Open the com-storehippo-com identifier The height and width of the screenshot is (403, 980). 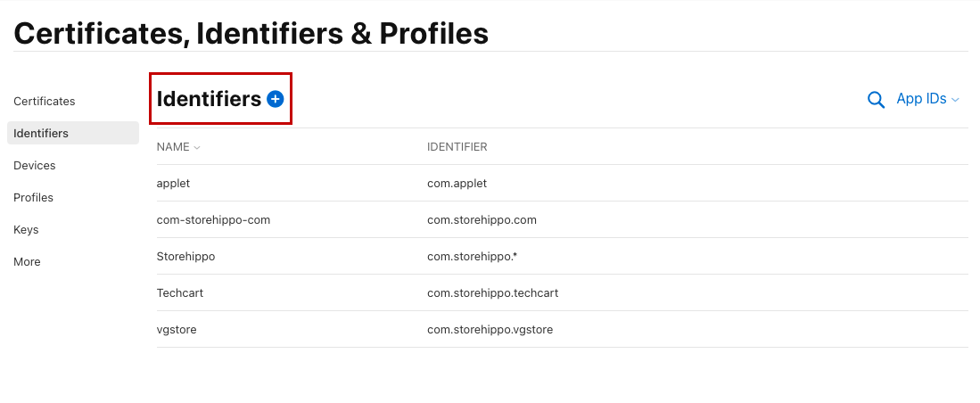coord(213,220)
